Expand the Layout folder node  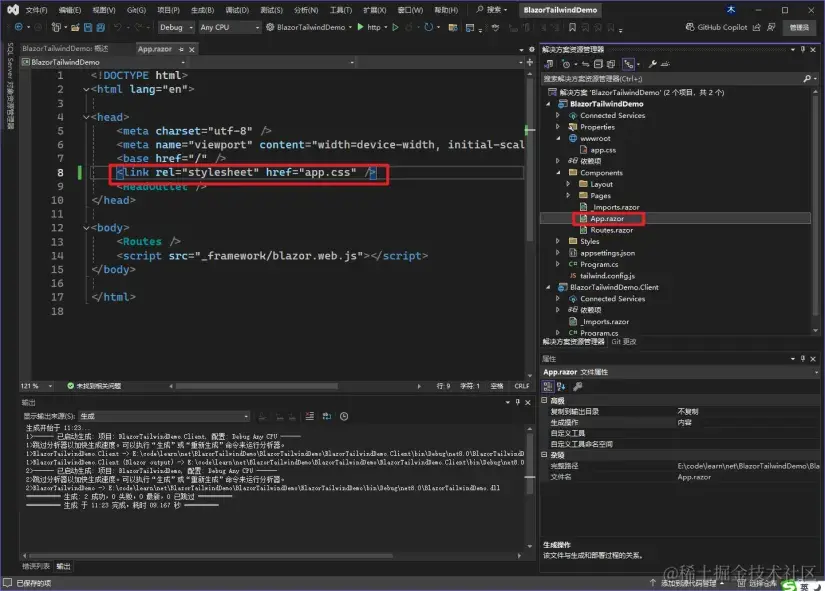pos(568,184)
